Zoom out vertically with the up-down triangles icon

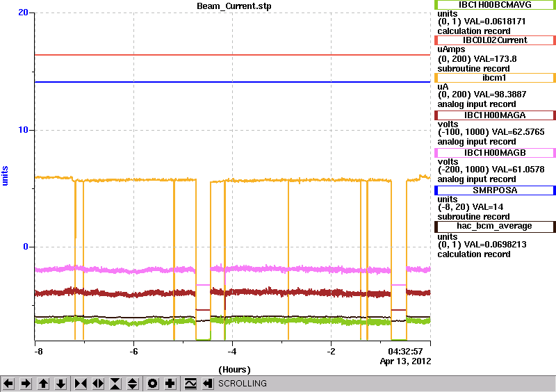133,384
